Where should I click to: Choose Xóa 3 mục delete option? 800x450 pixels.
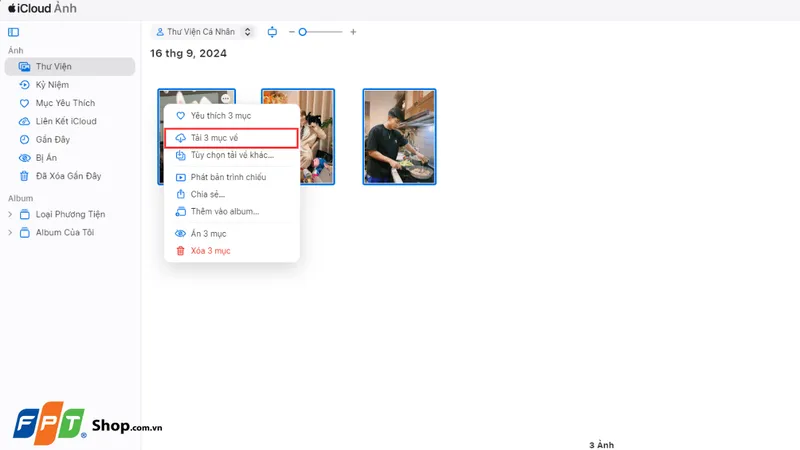point(232,251)
